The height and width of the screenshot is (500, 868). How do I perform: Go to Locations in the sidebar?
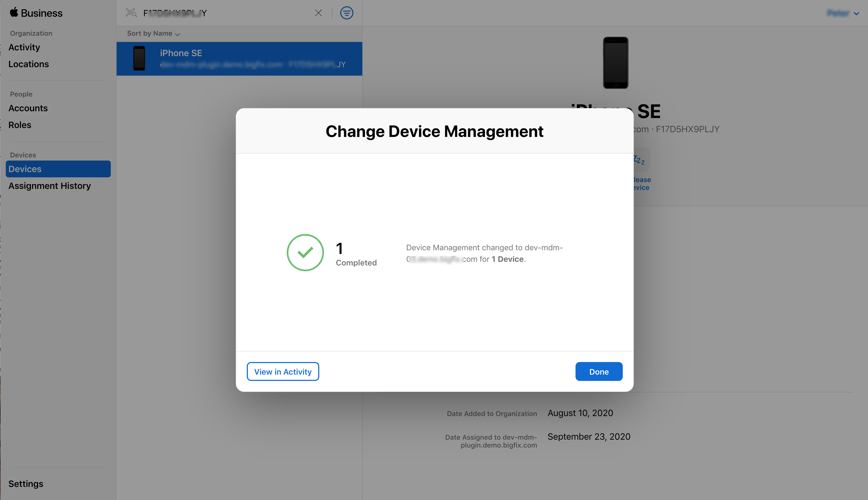29,64
